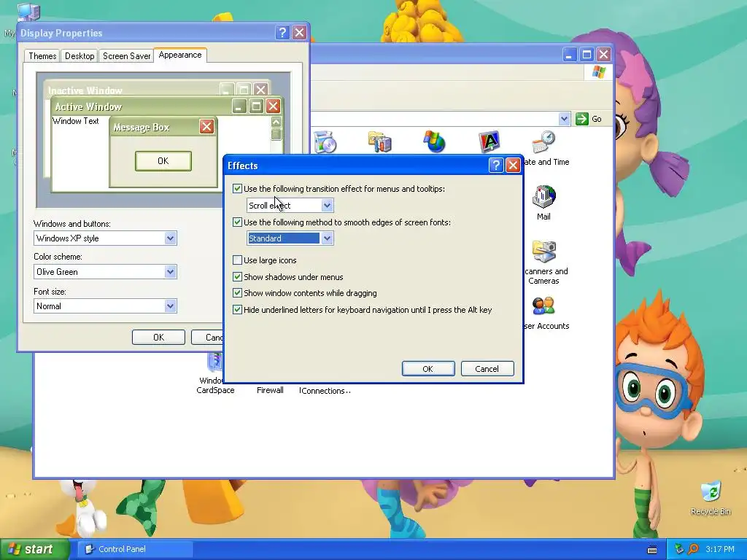Click the 3:17 PM taskbar clock
This screenshot has height=560, width=747.
[x=720, y=549]
